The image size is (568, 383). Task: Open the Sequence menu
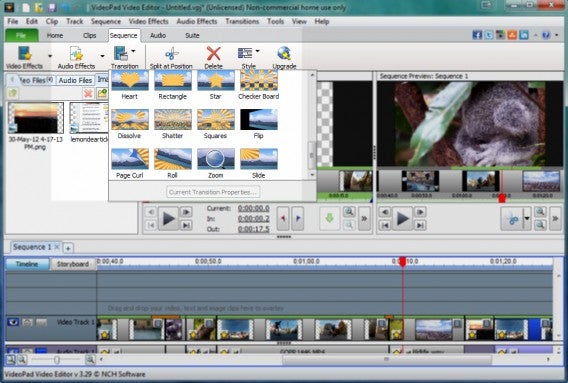[106, 21]
